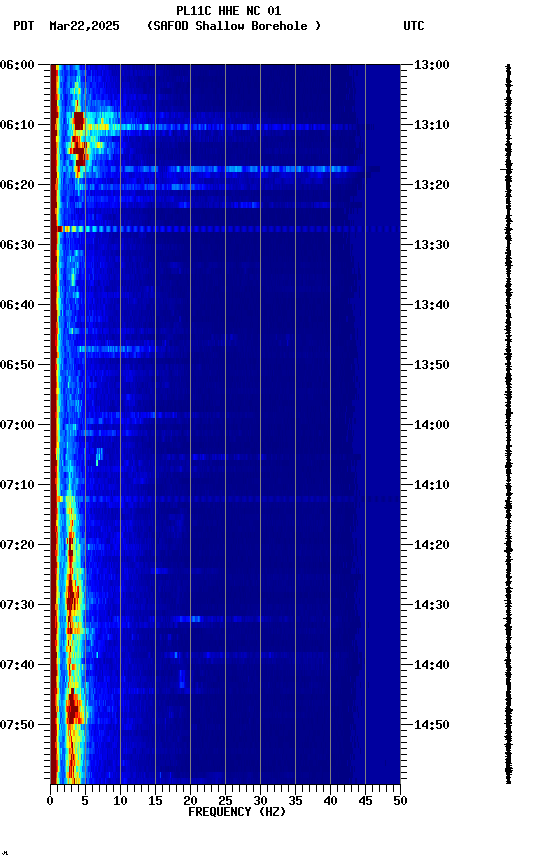Select the PDT timezone label
The width and height of the screenshot is (552, 864).
click(24, 26)
